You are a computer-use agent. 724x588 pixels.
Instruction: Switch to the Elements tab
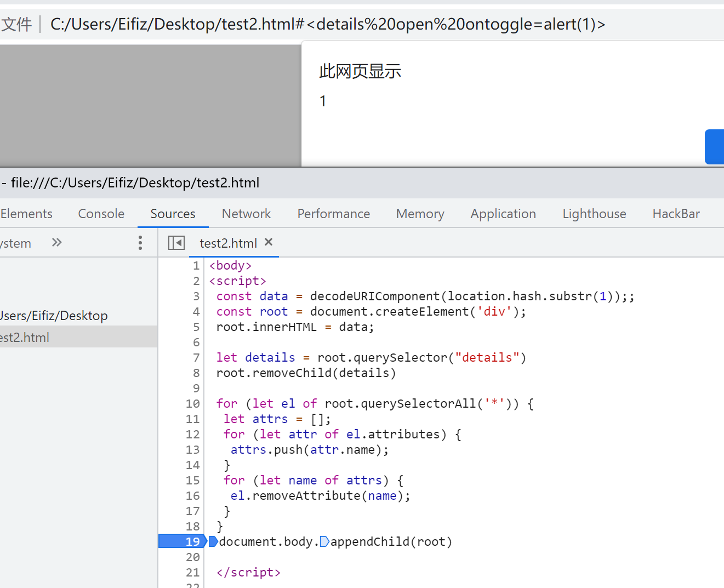tap(26, 214)
